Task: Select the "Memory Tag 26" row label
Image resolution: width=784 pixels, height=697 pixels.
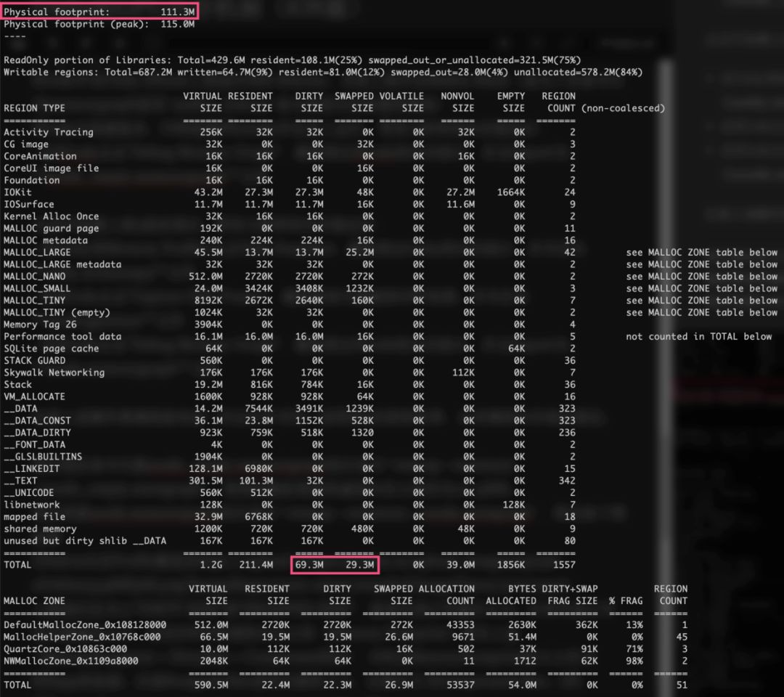Action: coord(40,324)
